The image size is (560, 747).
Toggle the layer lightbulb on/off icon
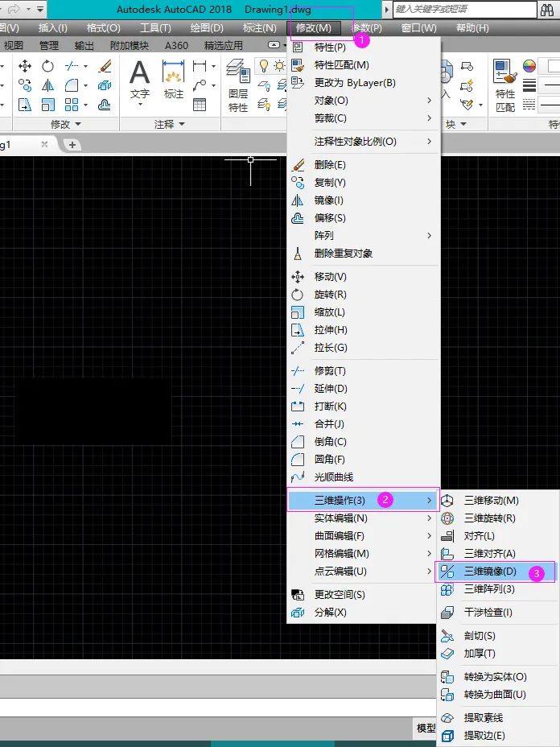click(x=263, y=66)
